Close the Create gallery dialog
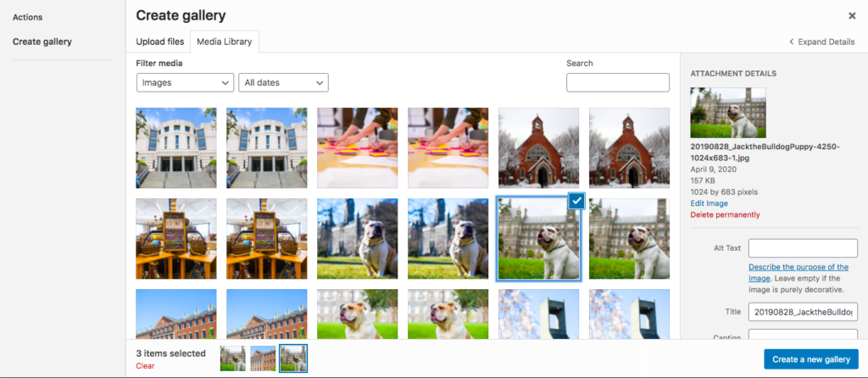The height and width of the screenshot is (378, 868). pos(852,16)
